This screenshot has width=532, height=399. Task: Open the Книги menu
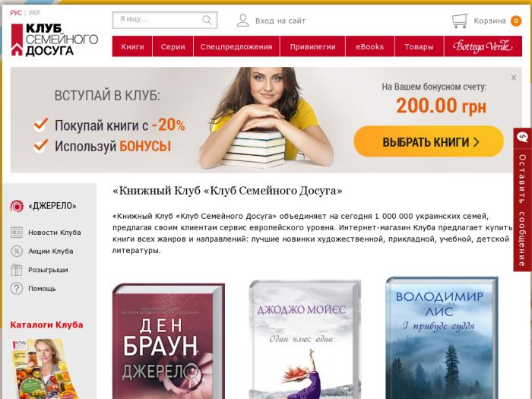point(132,46)
